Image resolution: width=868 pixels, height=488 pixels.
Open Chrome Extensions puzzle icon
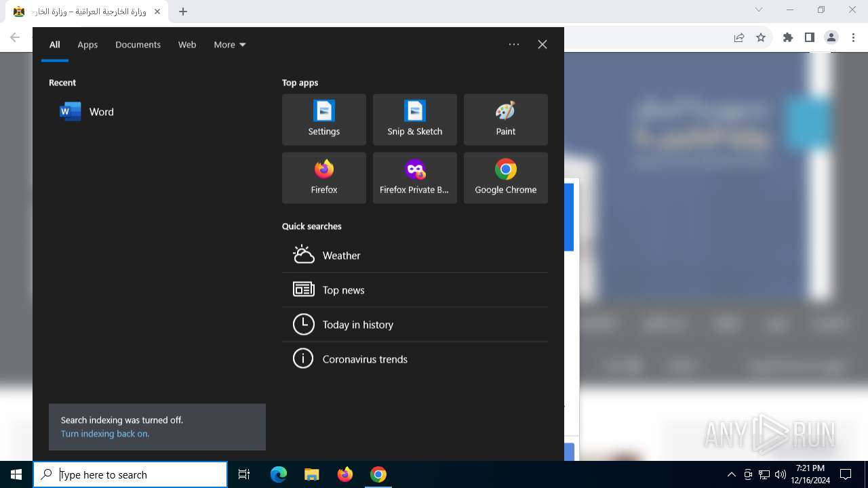click(788, 38)
